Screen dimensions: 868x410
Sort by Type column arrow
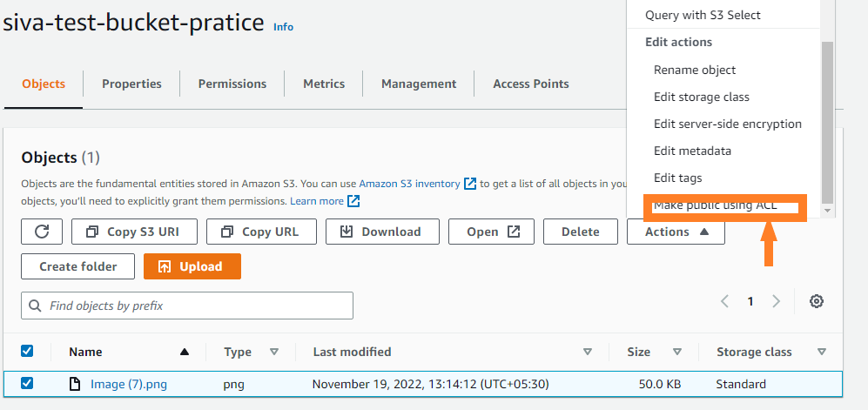273,352
